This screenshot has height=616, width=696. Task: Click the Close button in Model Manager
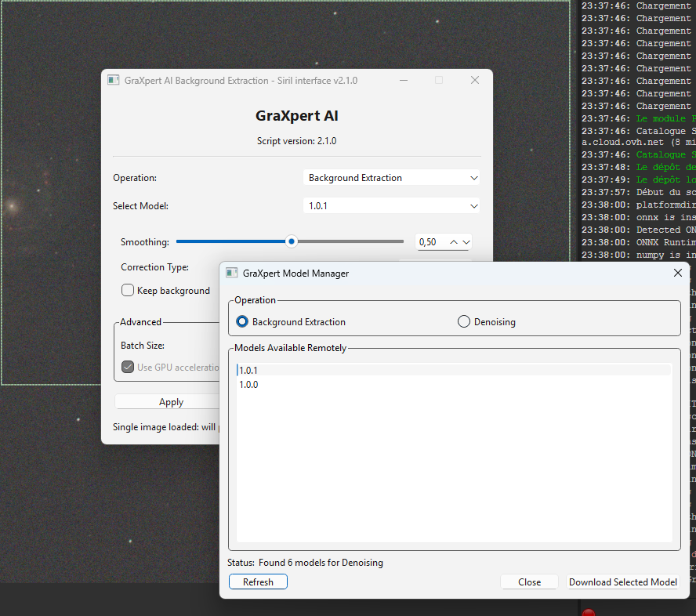[529, 582]
